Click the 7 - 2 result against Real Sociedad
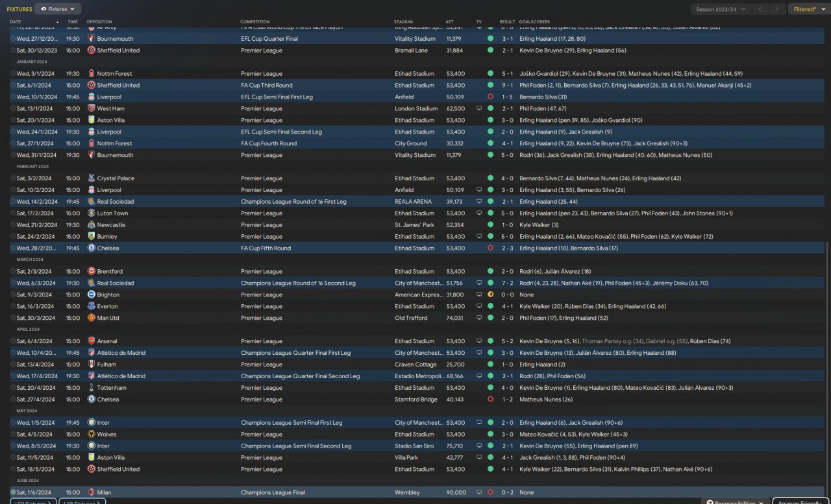The height and width of the screenshot is (504, 831). 507,283
